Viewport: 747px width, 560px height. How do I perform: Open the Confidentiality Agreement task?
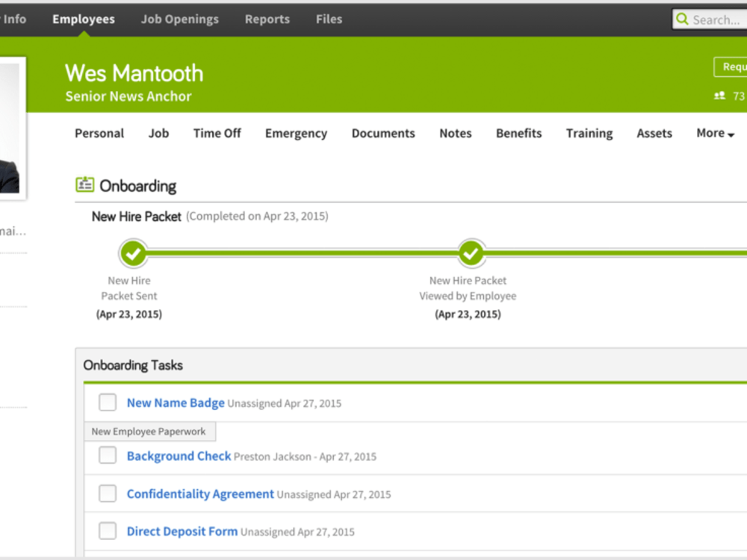(199, 494)
